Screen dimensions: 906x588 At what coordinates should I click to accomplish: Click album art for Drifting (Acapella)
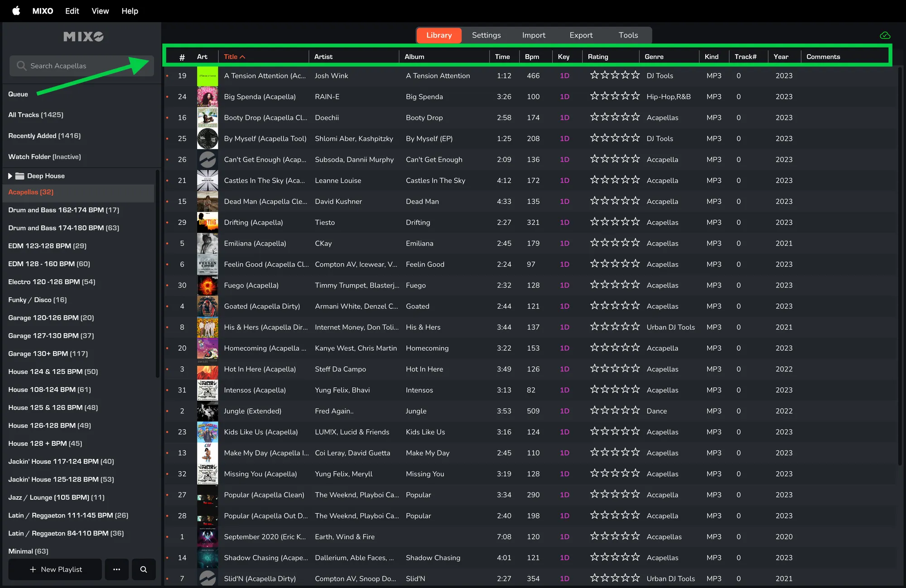[x=207, y=223]
